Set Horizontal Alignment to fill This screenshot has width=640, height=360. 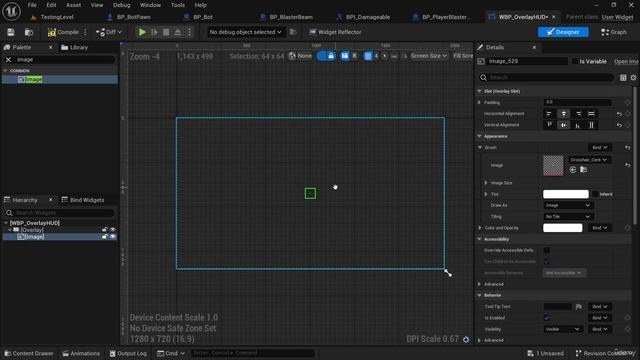point(591,114)
